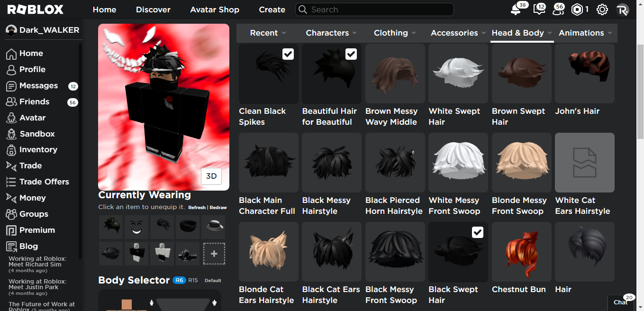644x311 pixels.
Task: Open Discover in the top navigation
Action: (153, 9)
